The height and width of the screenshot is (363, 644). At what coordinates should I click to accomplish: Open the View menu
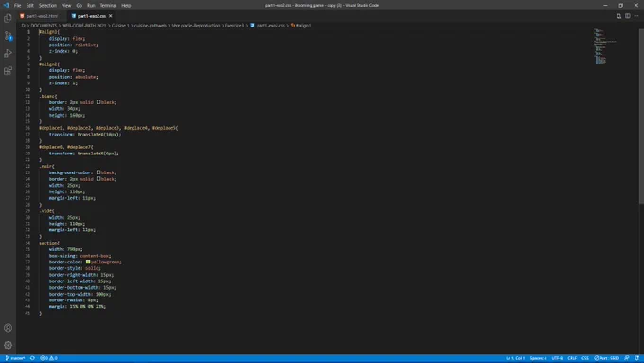click(x=66, y=6)
